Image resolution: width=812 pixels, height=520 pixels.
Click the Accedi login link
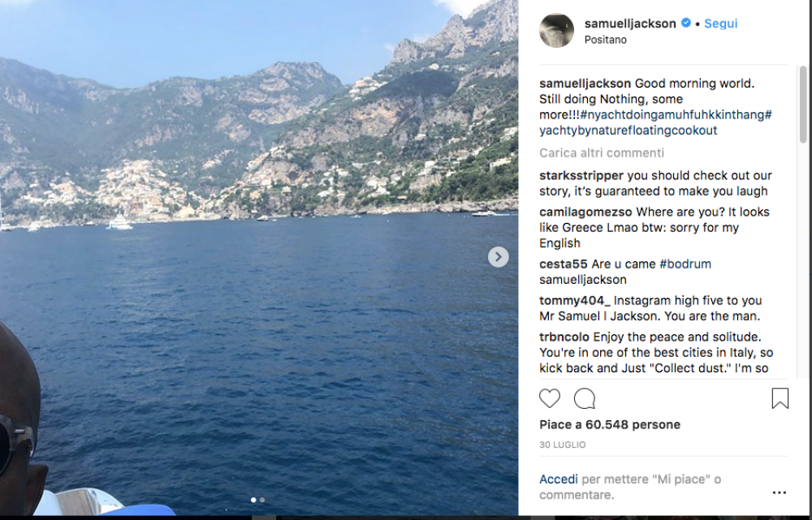(x=559, y=479)
